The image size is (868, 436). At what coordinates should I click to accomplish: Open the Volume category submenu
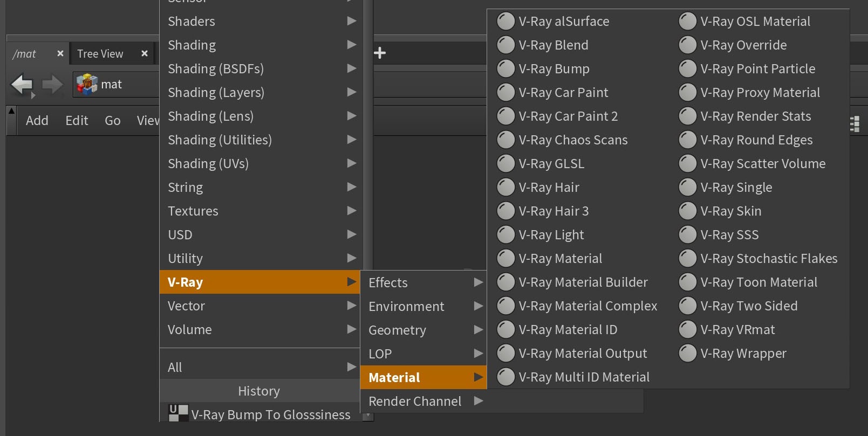(x=259, y=330)
